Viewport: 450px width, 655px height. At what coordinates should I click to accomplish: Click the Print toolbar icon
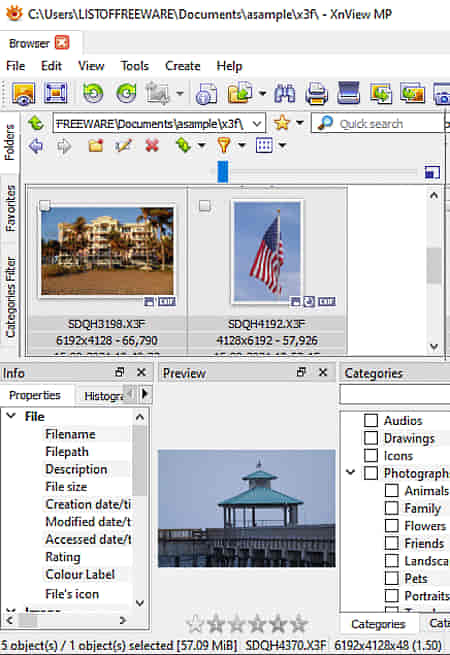click(x=316, y=93)
